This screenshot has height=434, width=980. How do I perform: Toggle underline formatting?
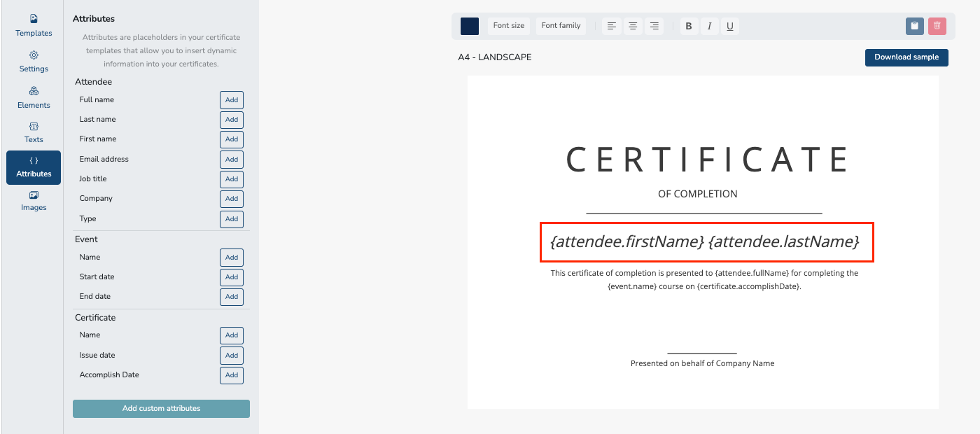(730, 26)
